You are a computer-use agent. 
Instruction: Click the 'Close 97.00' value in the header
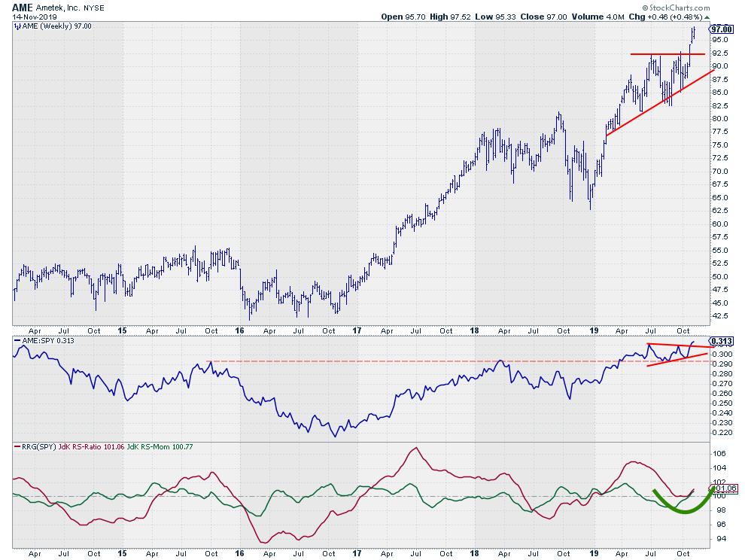[543, 17]
